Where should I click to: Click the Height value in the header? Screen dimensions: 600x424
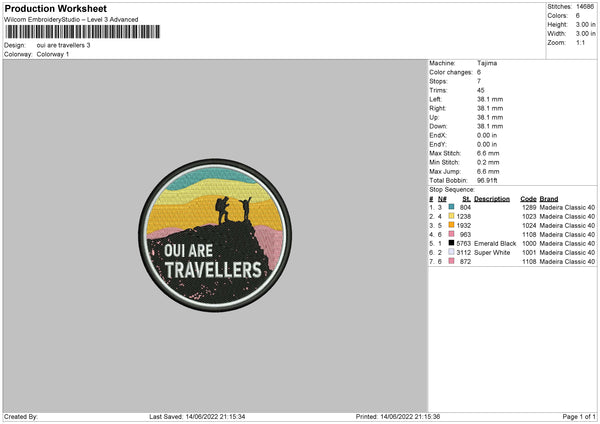(x=585, y=24)
